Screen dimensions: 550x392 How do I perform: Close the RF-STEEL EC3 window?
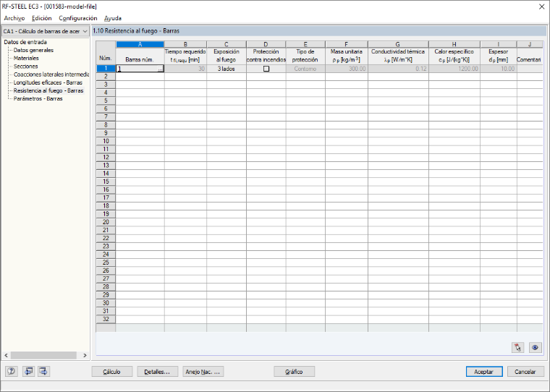[x=541, y=7]
